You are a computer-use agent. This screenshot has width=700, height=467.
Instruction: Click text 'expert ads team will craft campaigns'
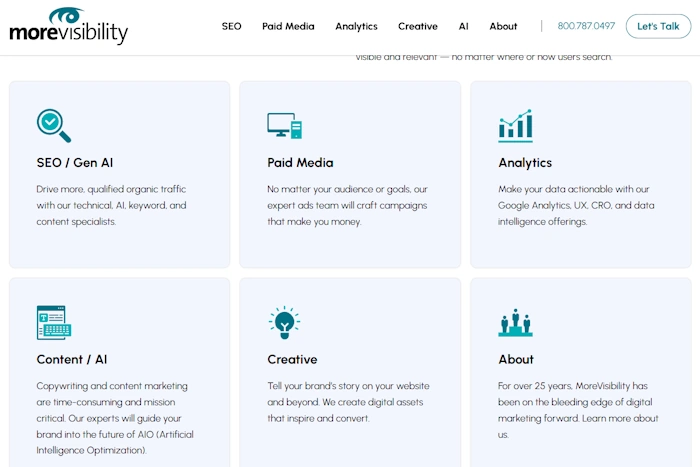(347, 205)
